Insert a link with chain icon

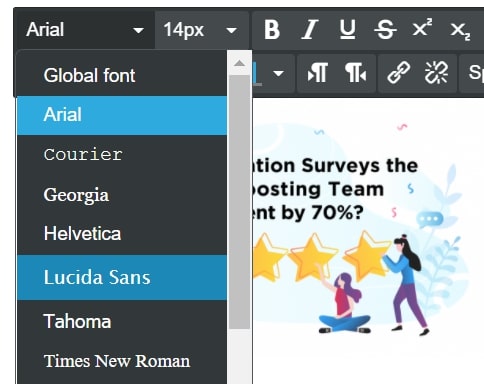pos(398,73)
